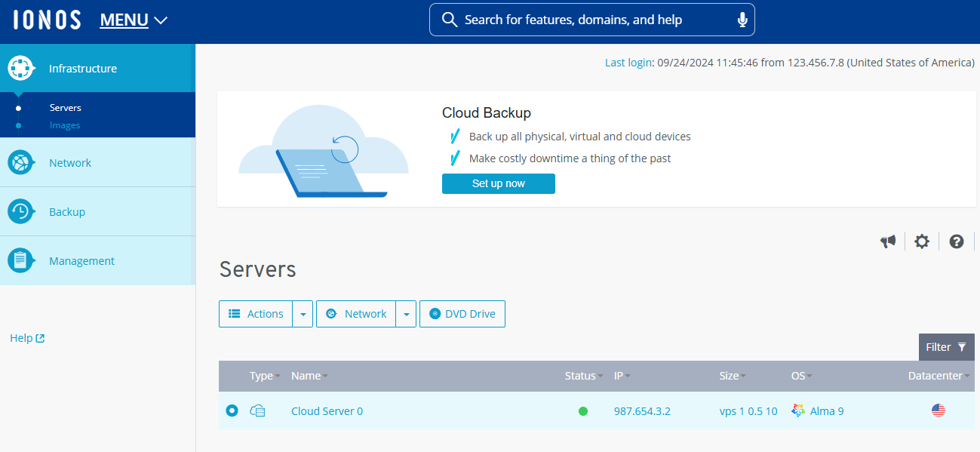
Task: Click the Backup clock icon in sidebar
Action: [21, 212]
